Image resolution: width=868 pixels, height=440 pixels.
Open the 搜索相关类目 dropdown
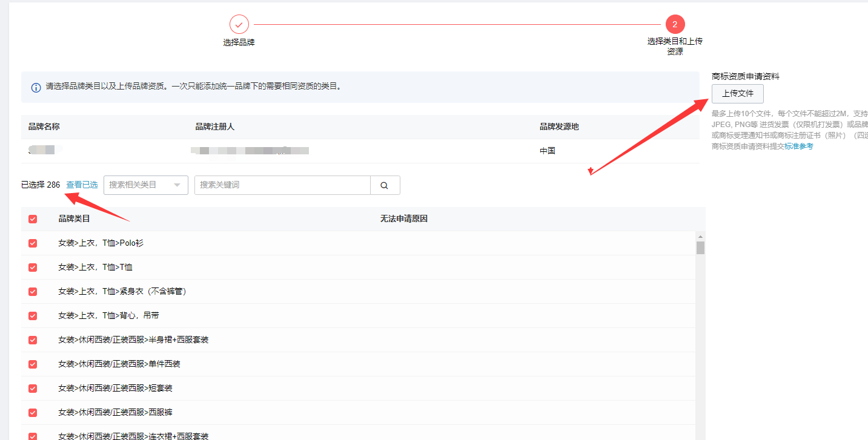click(x=145, y=185)
